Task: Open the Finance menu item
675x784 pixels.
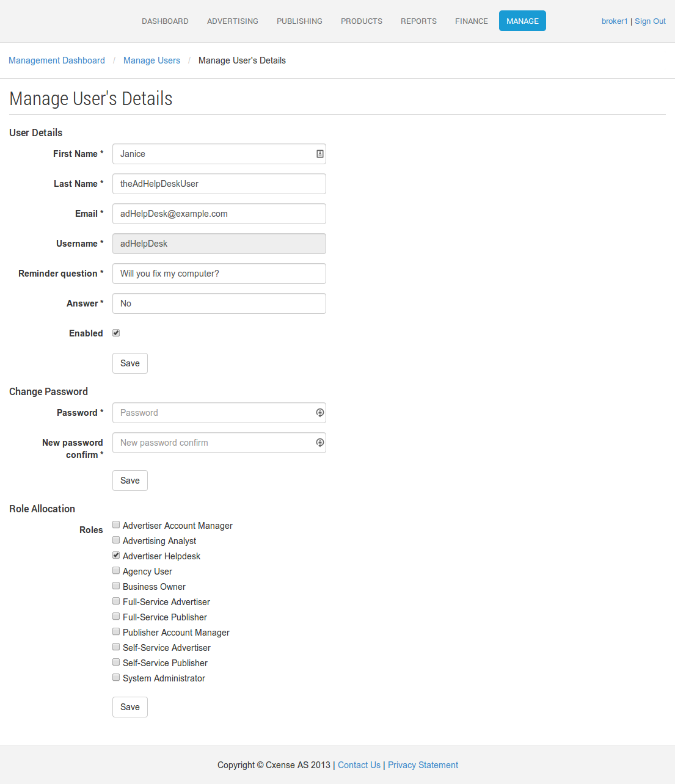Action: point(472,21)
